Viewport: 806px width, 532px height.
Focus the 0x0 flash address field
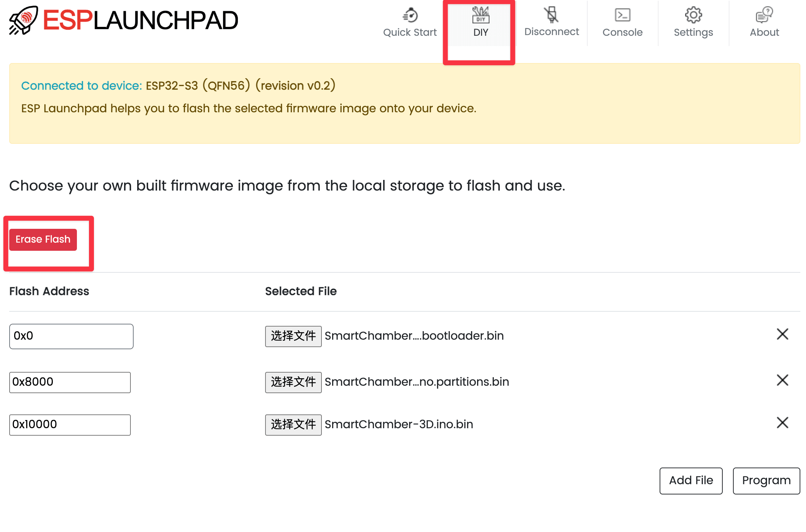pos(71,336)
